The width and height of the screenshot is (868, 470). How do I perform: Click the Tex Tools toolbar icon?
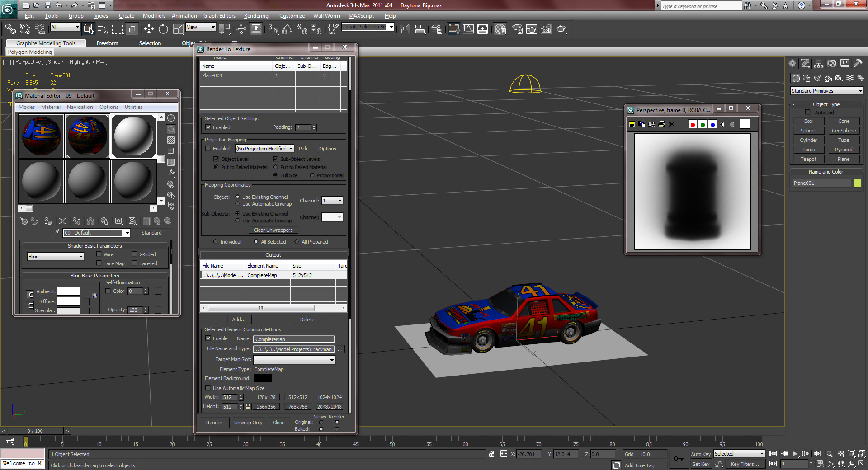click(546, 29)
